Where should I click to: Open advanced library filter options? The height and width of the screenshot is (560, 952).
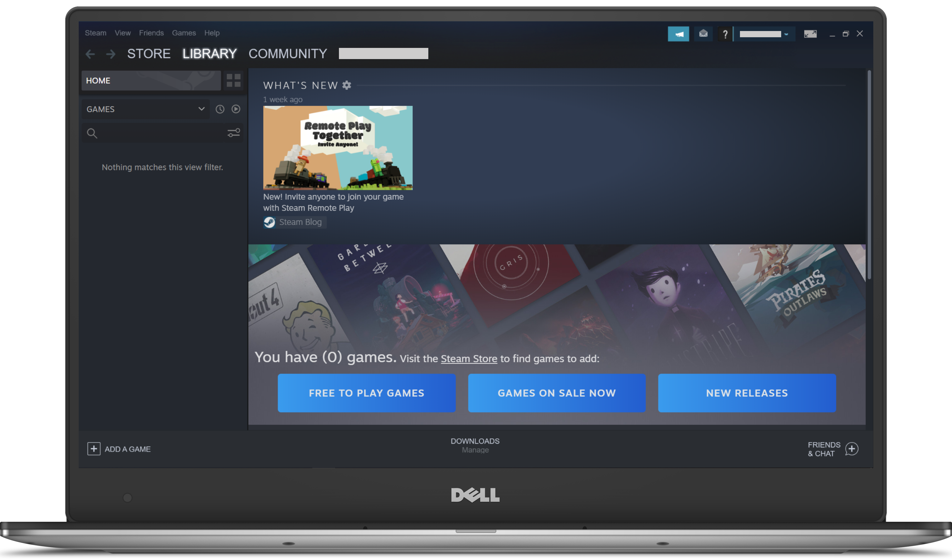(233, 133)
